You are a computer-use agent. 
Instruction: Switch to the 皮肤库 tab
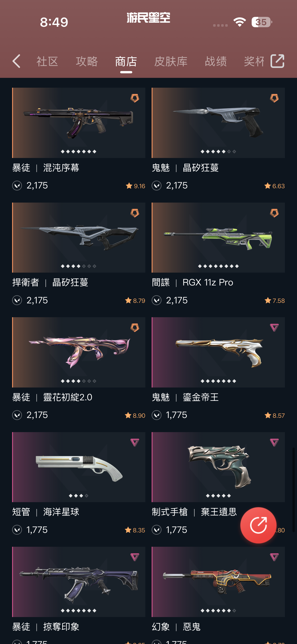pyautogui.click(x=171, y=61)
